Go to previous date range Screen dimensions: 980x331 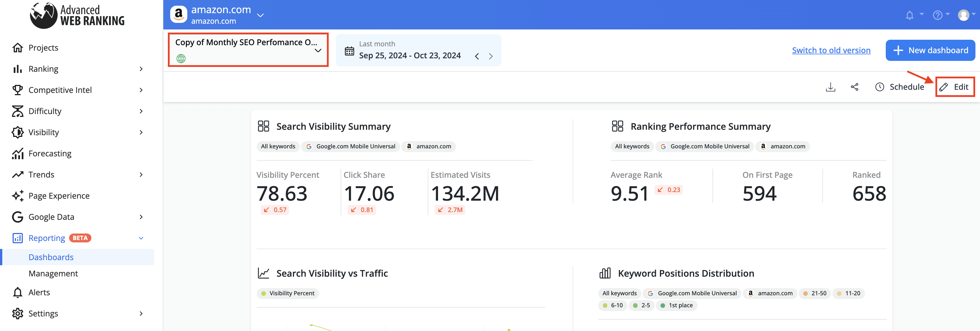click(x=477, y=56)
